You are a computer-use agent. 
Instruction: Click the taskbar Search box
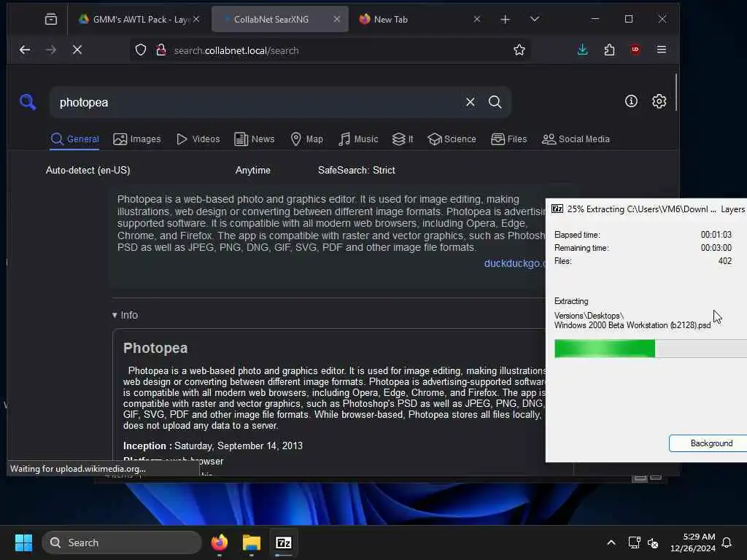click(122, 542)
